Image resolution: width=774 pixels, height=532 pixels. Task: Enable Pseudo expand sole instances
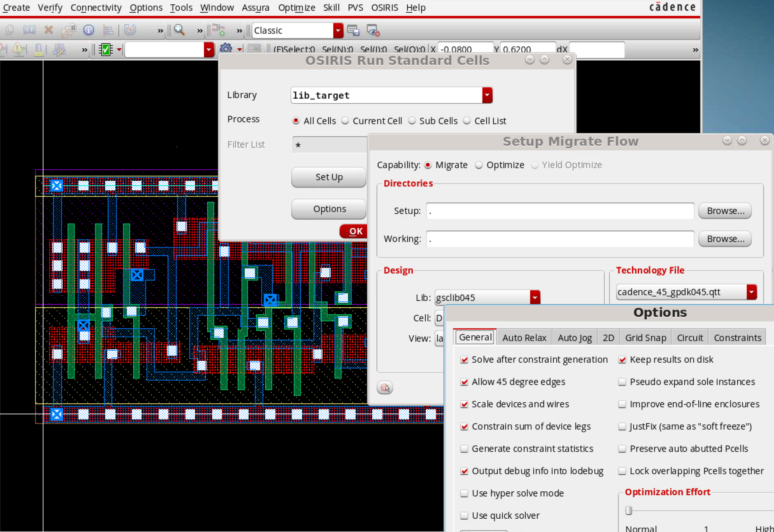(622, 382)
